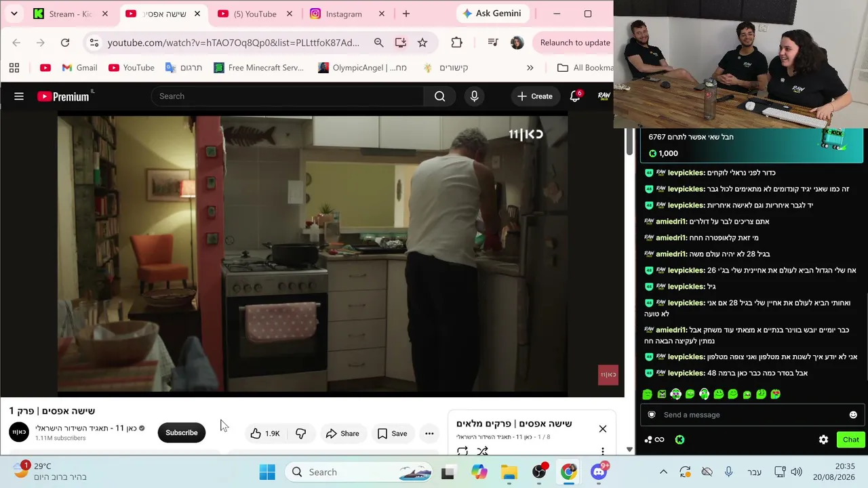Like the video with thumbs up

click(265, 433)
